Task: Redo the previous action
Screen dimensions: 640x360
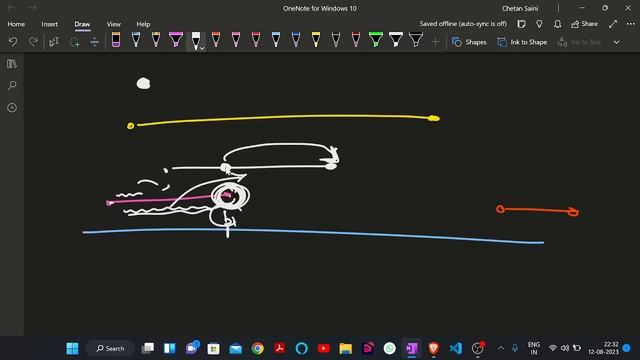Action: 33,42
